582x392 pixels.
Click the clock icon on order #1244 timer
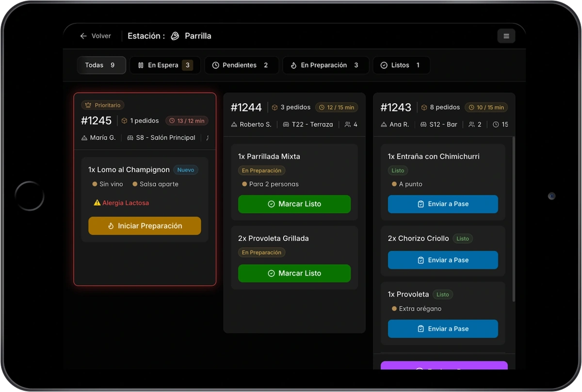click(x=322, y=108)
